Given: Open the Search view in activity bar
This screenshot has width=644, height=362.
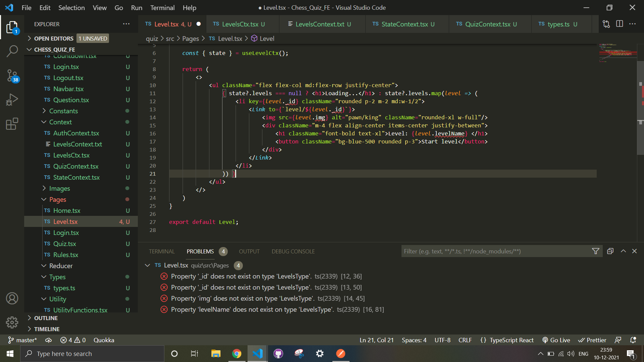Looking at the screenshot, I should (12, 51).
